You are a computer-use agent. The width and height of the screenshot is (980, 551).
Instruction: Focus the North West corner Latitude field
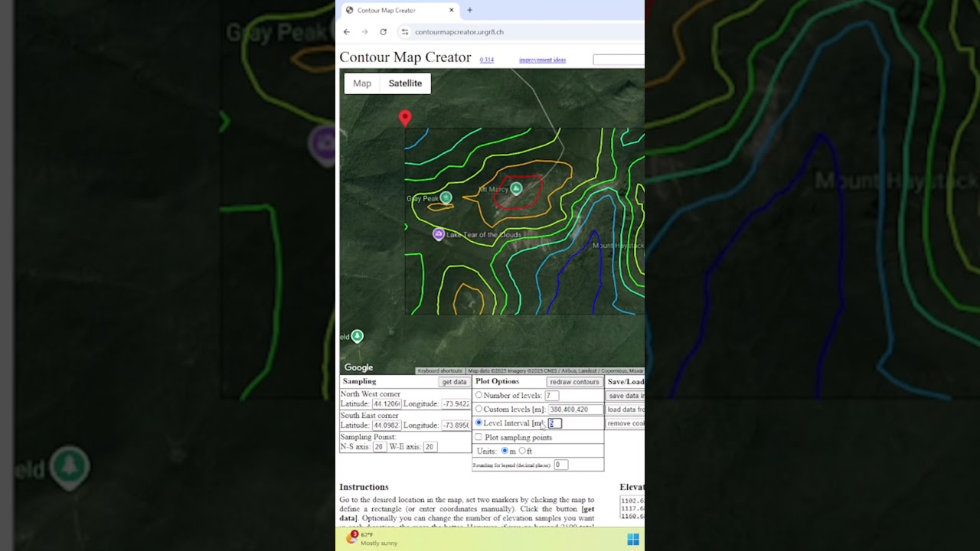(387, 404)
